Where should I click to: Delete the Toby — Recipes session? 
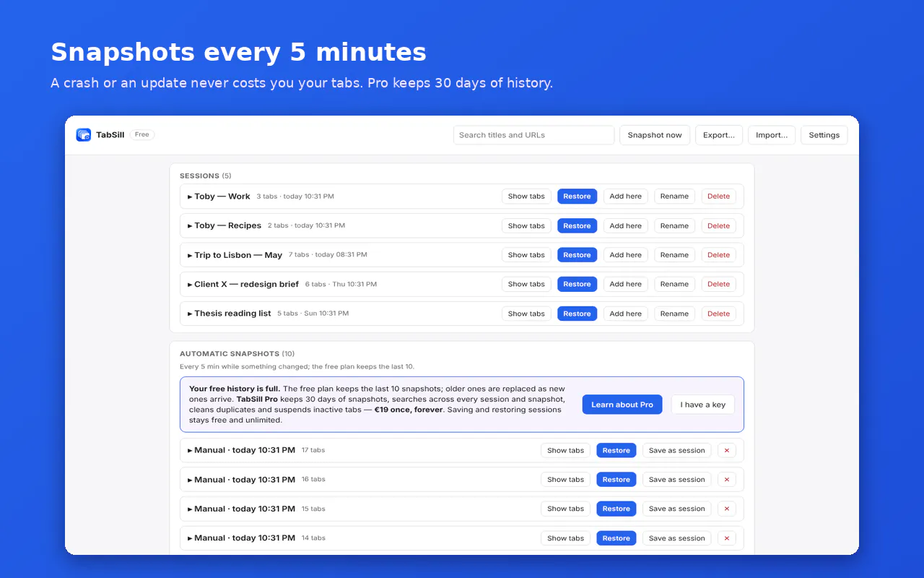click(x=718, y=226)
